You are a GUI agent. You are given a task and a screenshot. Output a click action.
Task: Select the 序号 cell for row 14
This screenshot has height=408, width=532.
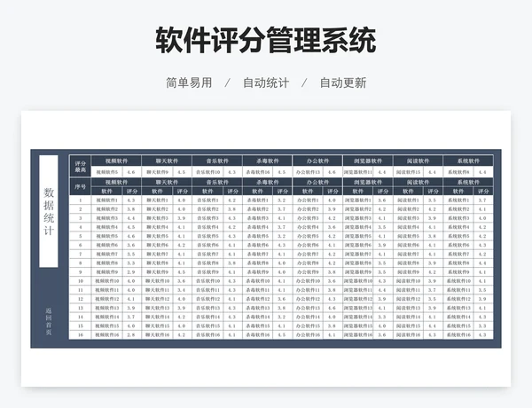[x=81, y=317]
